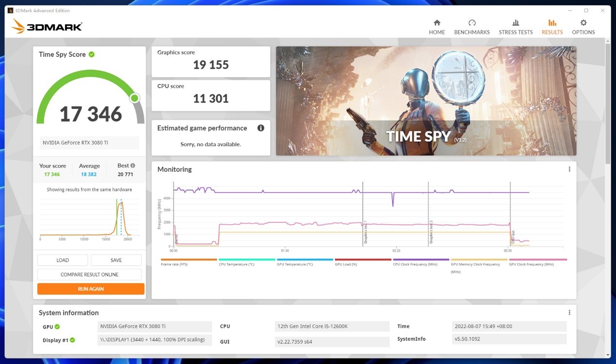The height and width of the screenshot is (364, 616).
Task: Click the Display #1 value field
Action: (x=154, y=340)
